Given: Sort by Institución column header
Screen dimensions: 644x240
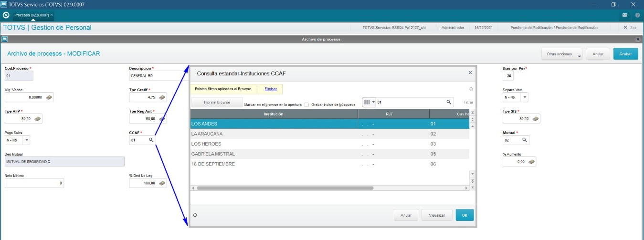Looking at the screenshot, I should [x=274, y=114].
